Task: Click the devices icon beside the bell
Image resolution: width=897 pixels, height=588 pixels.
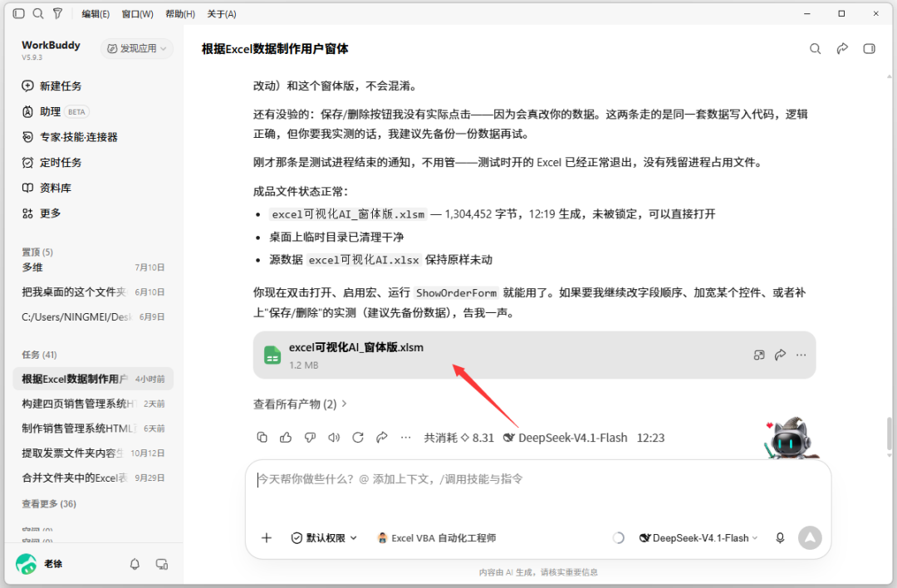Action: (x=162, y=564)
